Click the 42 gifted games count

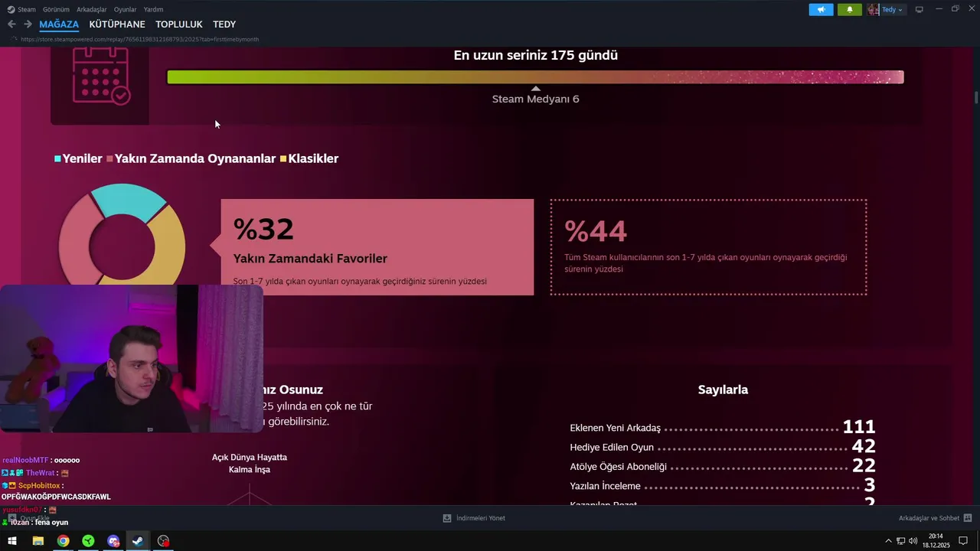(x=864, y=446)
